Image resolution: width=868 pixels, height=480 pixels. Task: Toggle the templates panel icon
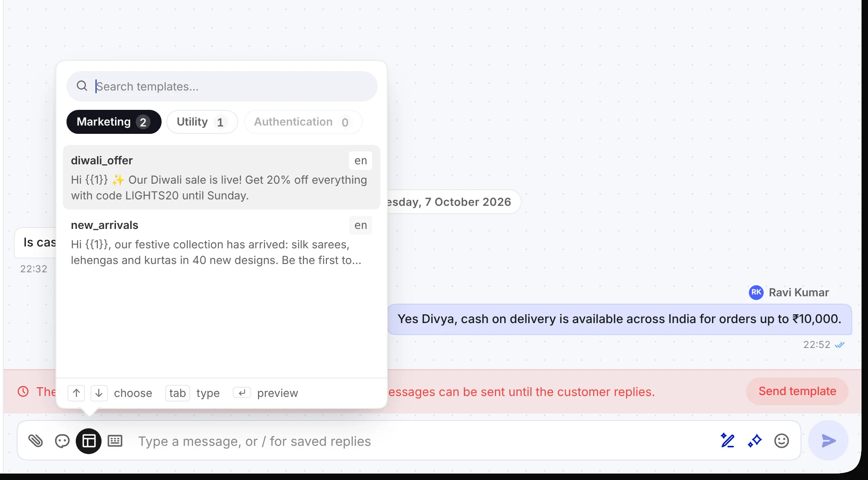pyautogui.click(x=89, y=441)
